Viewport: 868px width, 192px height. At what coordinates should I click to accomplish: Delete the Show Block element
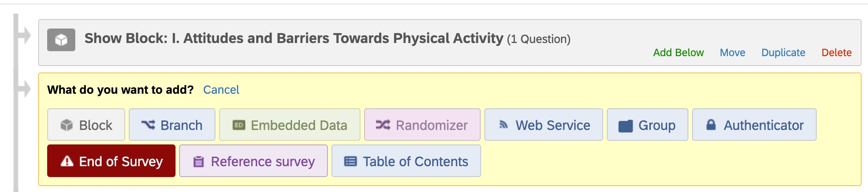coord(836,53)
